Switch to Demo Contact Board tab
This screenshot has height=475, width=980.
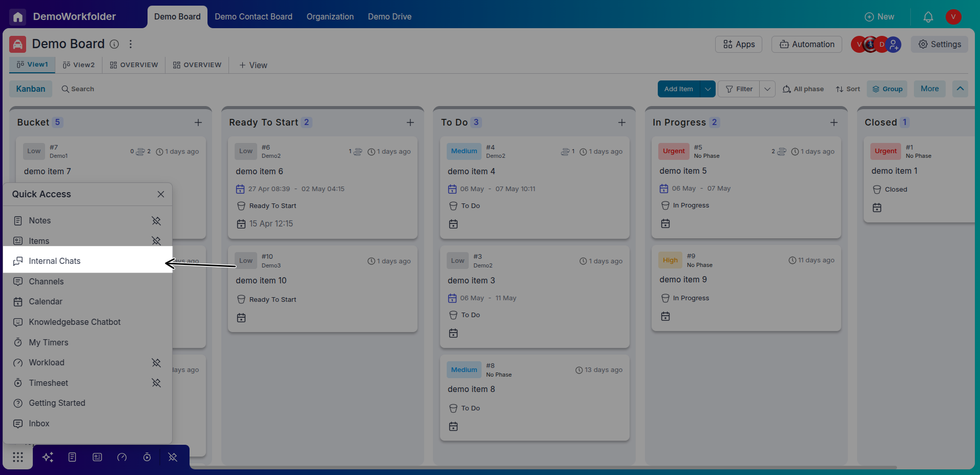tap(254, 17)
